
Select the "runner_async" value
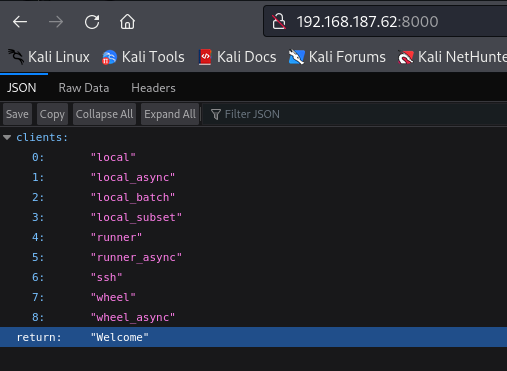pos(136,257)
